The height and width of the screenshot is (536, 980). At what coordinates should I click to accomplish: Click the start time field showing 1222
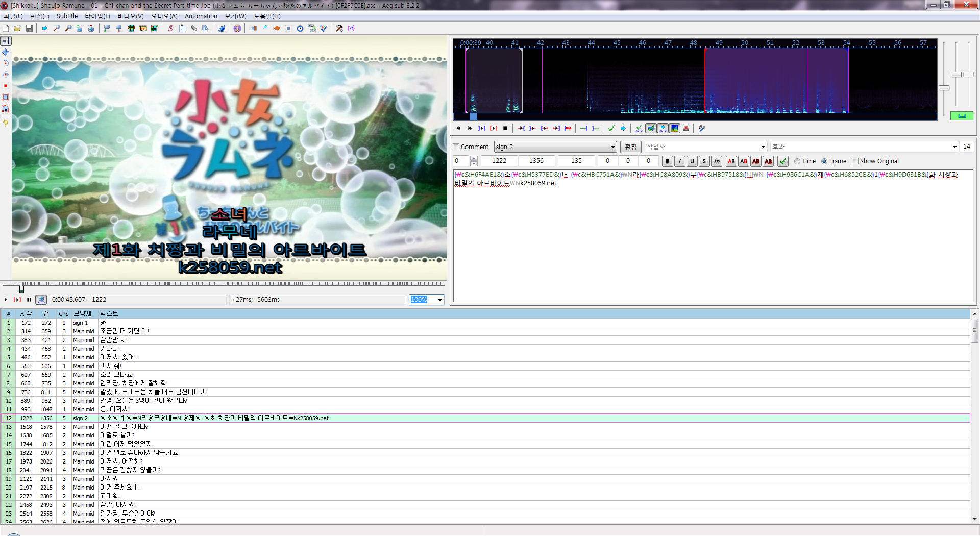[499, 161]
